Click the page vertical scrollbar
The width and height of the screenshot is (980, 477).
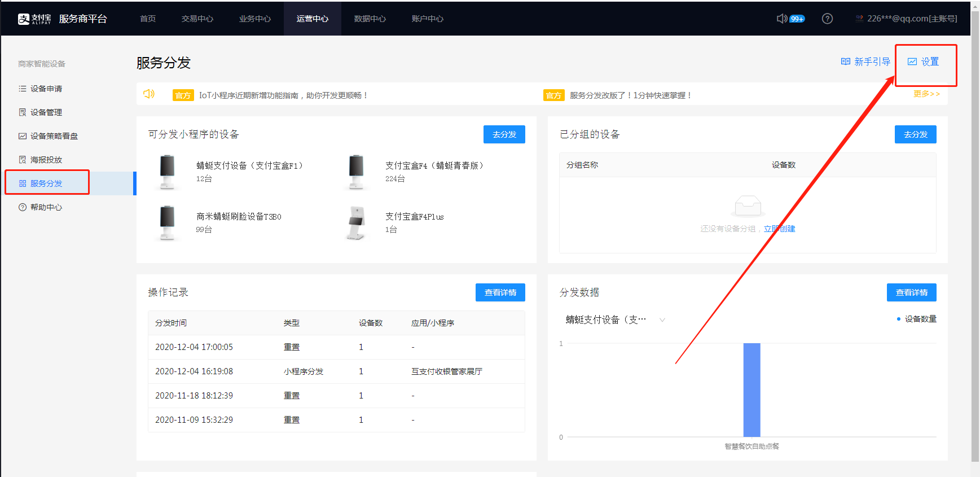975,237
